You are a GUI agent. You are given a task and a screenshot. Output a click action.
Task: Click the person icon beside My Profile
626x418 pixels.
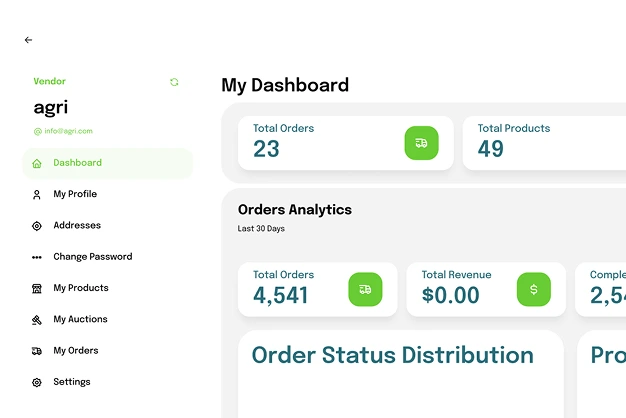(37, 194)
